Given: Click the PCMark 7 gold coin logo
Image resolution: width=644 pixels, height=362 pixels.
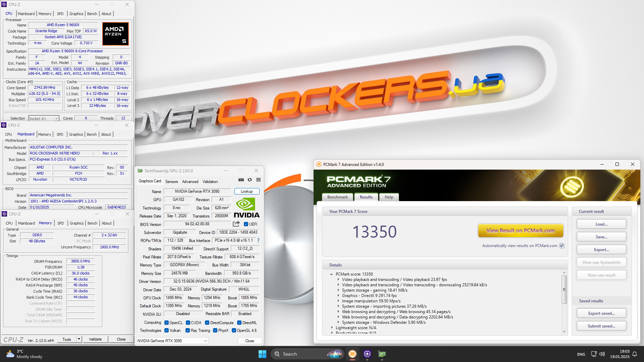Looking at the screenshot, I should 572,186.
